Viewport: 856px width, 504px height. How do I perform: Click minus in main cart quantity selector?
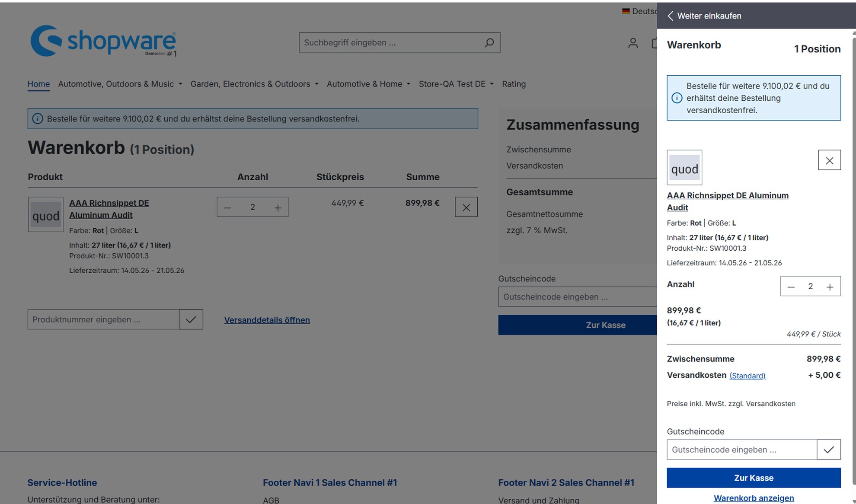[227, 207]
